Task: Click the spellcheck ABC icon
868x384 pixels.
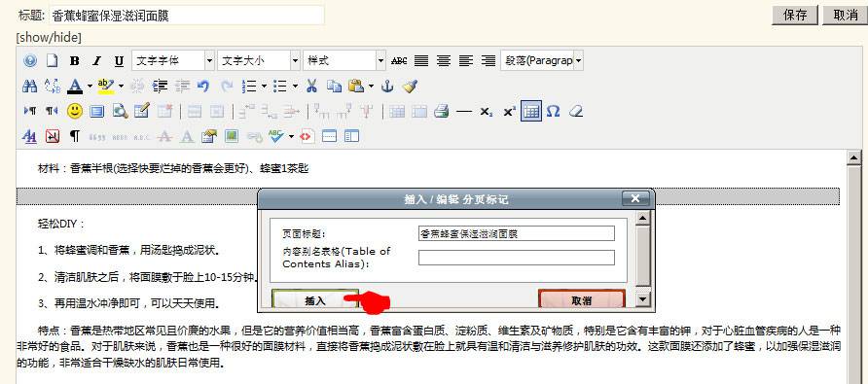Action: pyautogui.click(x=275, y=136)
